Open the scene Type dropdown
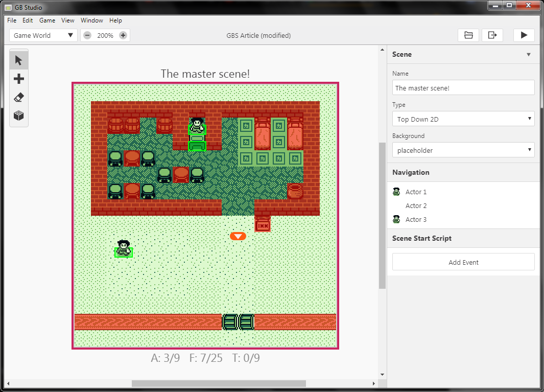Screen dimensions: 544x392 463,119
